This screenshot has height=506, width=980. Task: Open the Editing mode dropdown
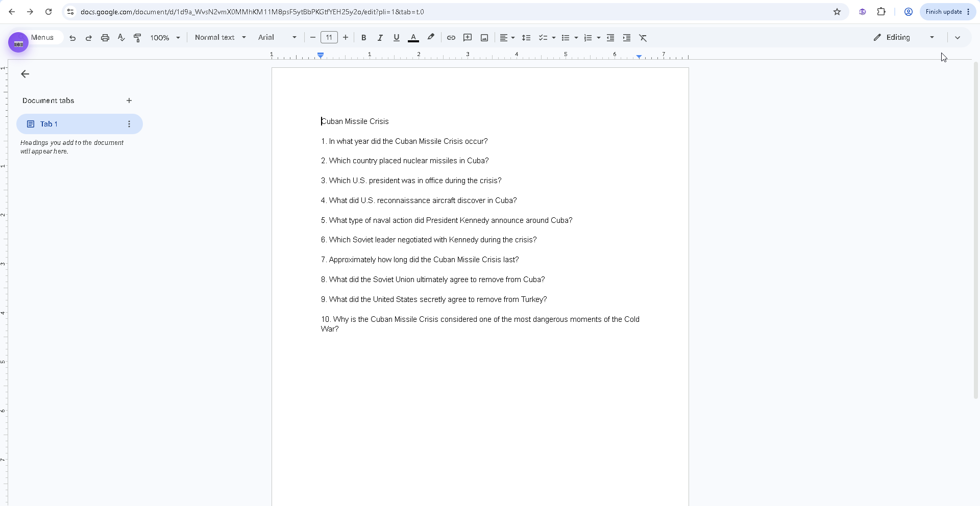904,38
